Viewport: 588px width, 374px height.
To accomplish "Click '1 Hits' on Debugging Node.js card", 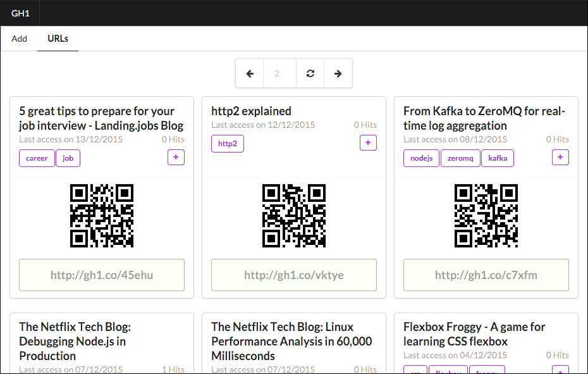I will click(173, 370).
